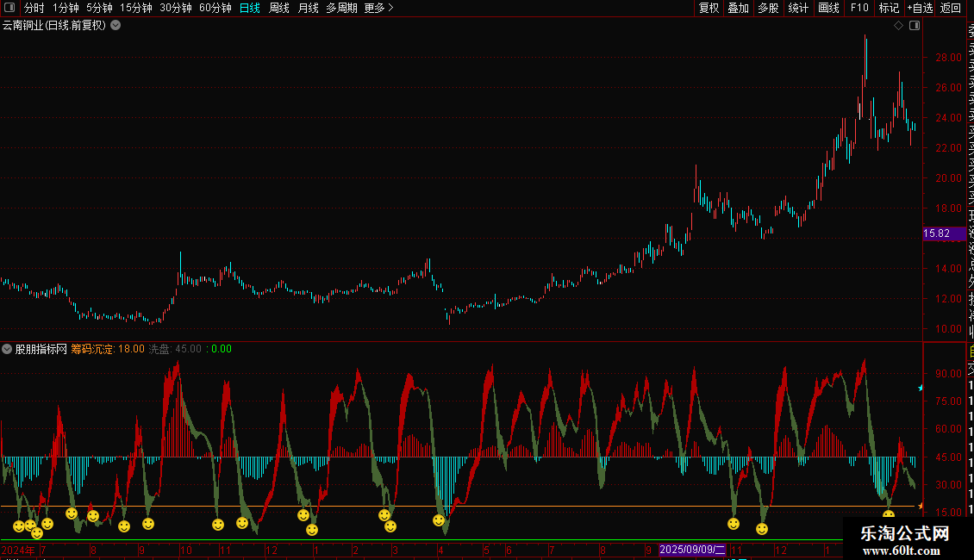Click the 洗盘: 45.00 readout

[175, 349]
